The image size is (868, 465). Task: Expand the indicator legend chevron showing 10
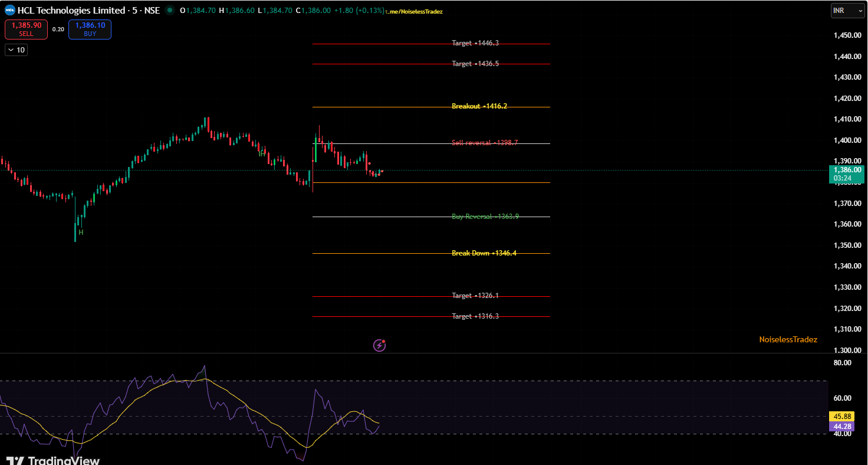(x=16, y=50)
